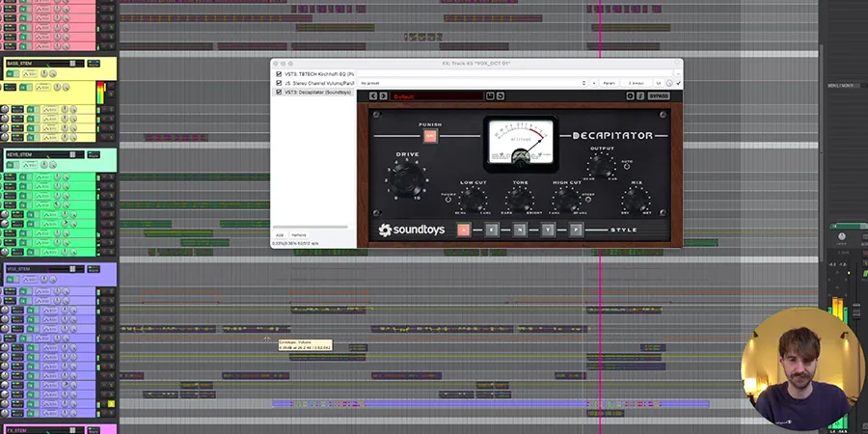Uncheck the JS Stereo Channel Volume checkbox
The width and height of the screenshot is (868, 434).
pyautogui.click(x=279, y=83)
